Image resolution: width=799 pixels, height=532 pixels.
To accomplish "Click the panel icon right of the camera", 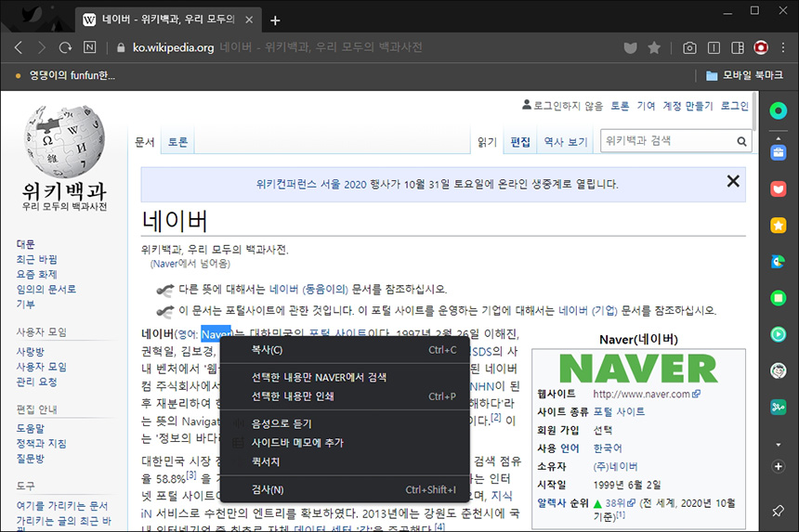I will (714, 48).
